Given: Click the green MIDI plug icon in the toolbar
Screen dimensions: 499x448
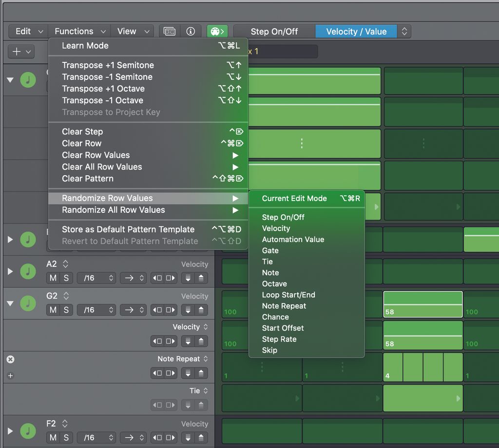Looking at the screenshot, I should [x=217, y=31].
